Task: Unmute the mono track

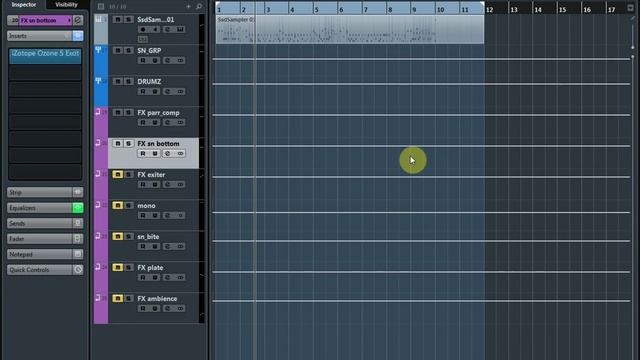Action: click(118, 205)
